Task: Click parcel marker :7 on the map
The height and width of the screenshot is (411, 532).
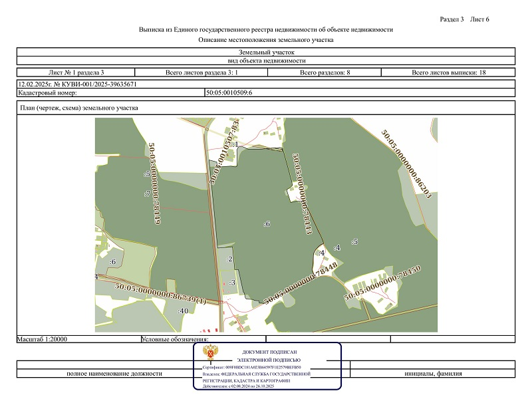Action: 146,194
